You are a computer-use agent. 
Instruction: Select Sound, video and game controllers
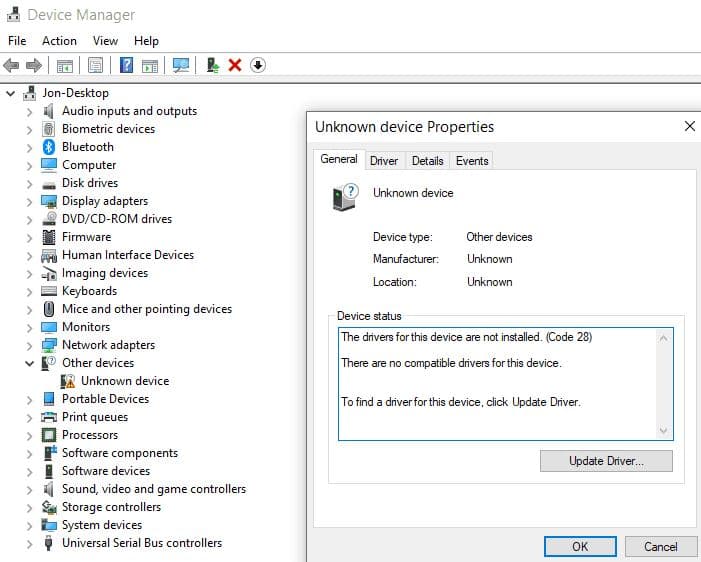click(153, 489)
